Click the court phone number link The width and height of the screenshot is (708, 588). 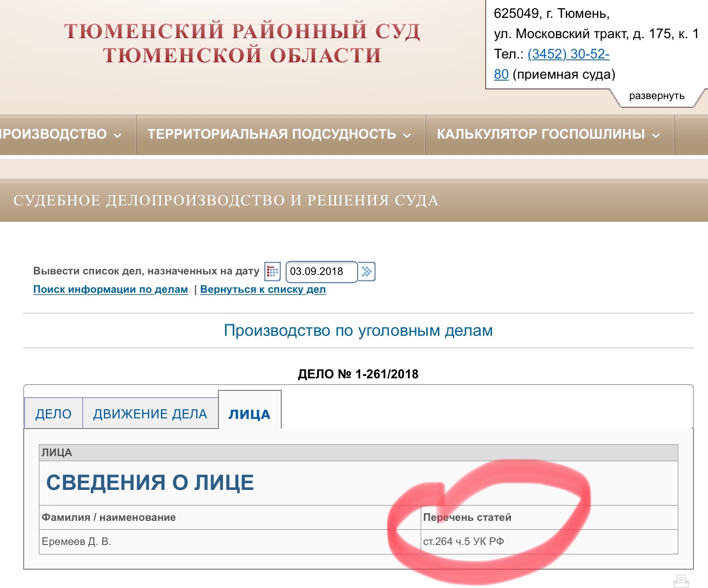pyautogui.click(x=568, y=54)
